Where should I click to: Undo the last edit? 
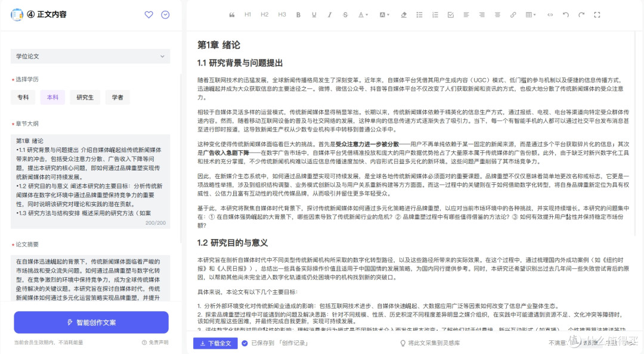pos(565,15)
